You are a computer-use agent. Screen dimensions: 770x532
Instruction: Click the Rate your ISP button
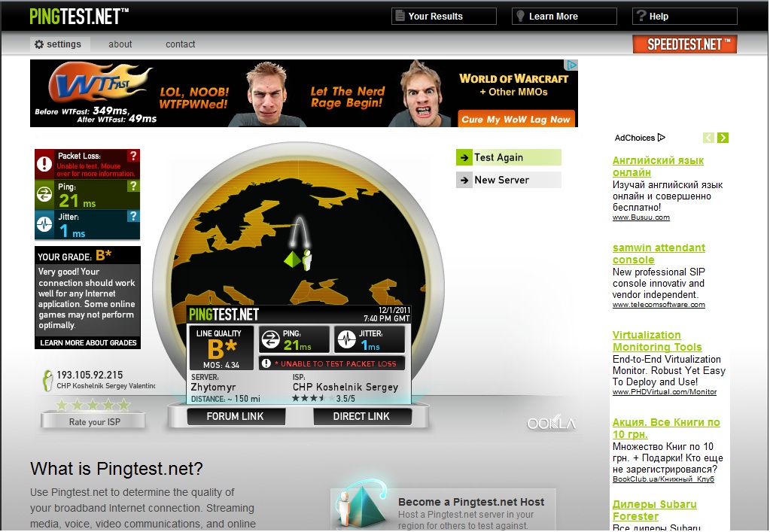pyautogui.click(x=94, y=421)
